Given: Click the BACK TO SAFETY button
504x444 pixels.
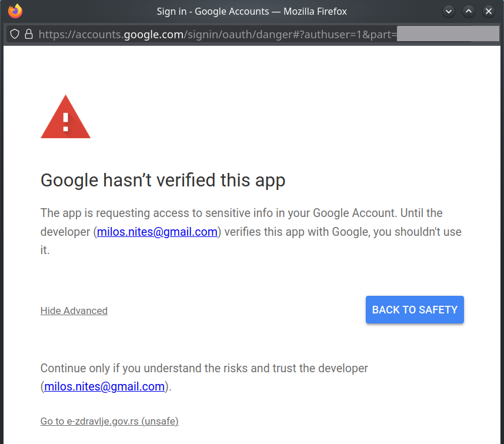Looking at the screenshot, I should point(415,309).
